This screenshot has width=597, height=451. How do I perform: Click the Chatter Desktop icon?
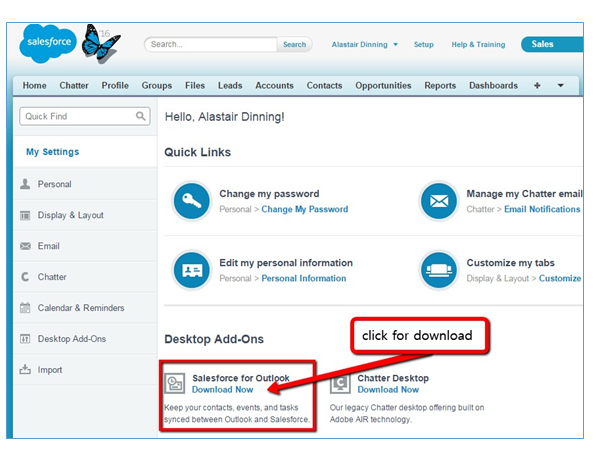(x=340, y=383)
